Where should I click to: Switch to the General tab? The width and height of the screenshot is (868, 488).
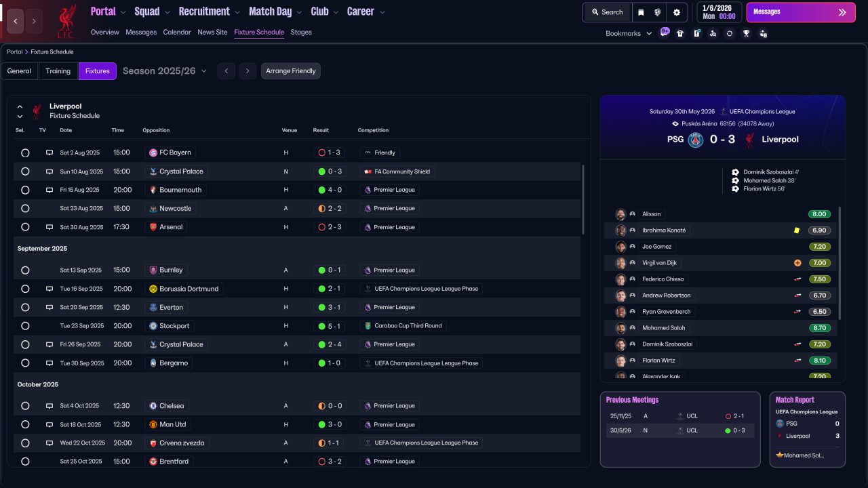pos(19,71)
